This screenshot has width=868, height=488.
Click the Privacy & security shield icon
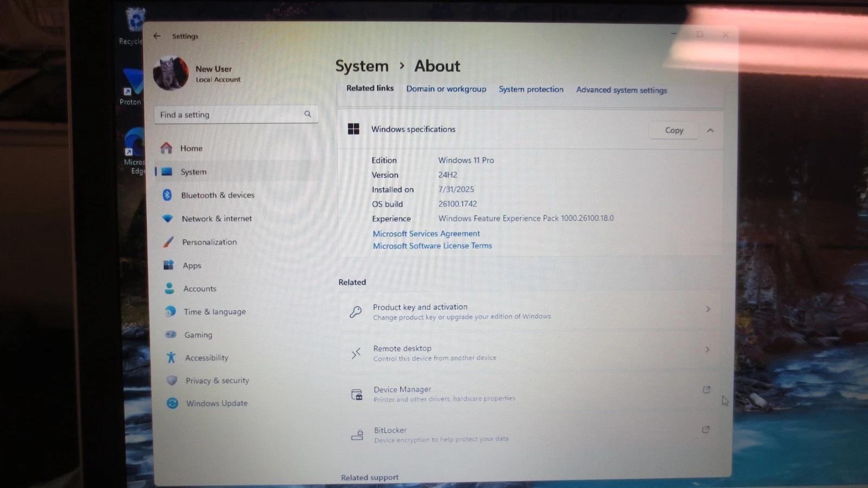pyautogui.click(x=172, y=380)
